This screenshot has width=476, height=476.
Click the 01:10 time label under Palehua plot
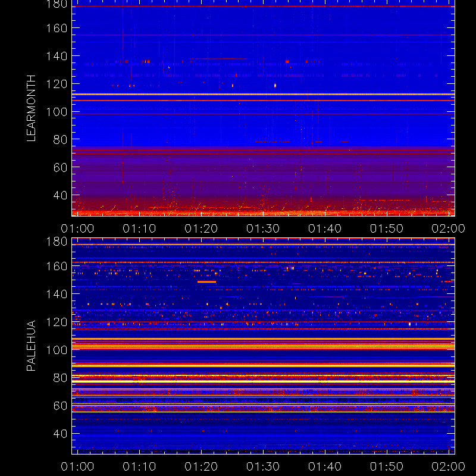click(x=139, y=466)
